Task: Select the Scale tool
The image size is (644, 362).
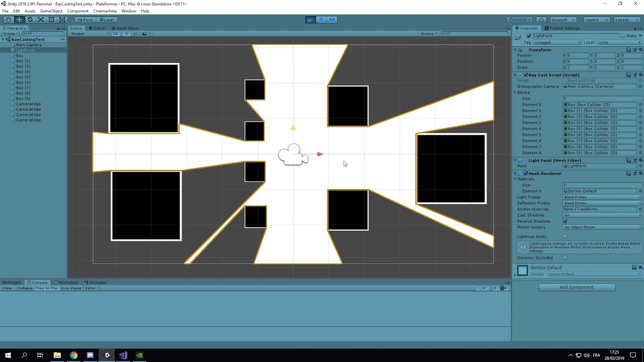Action: (41, 19)
